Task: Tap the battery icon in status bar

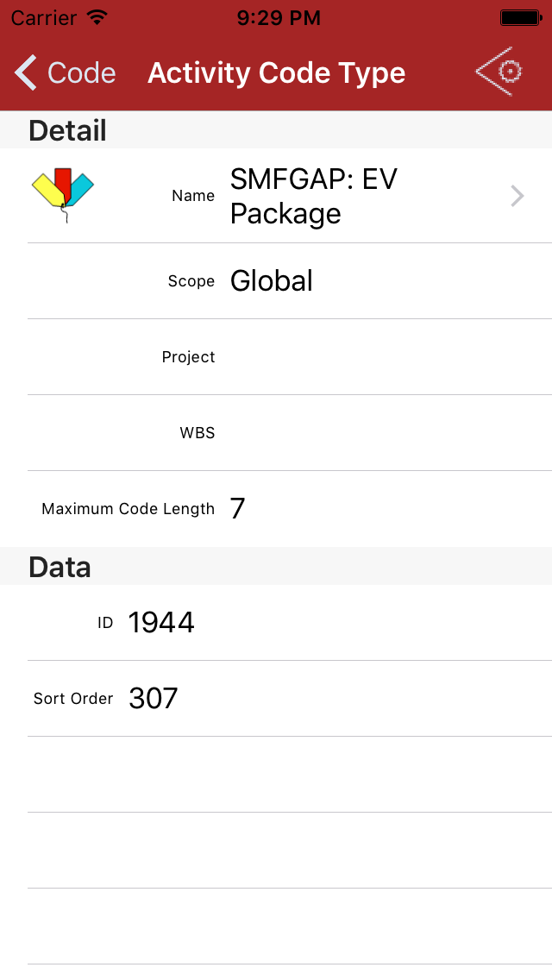Action: pyautogui.click(x=520, y=17)
